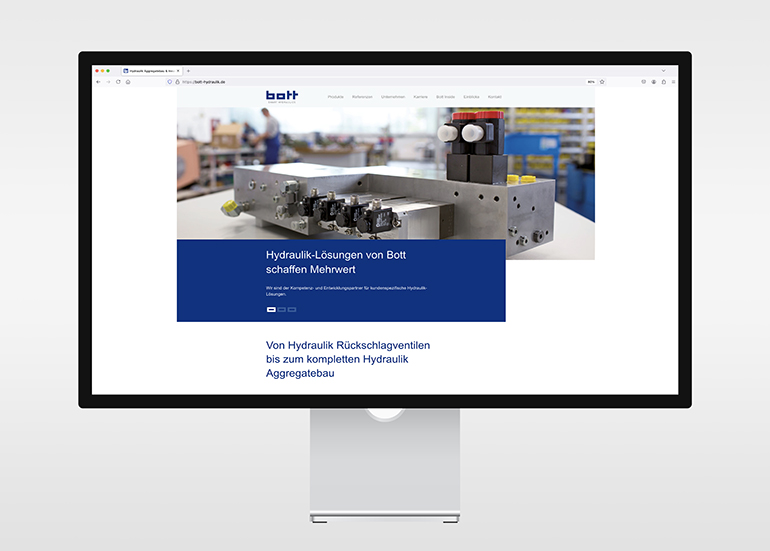Open the Unternehmen navigation menu item
Viewport: 770px width, 551px height.
tap(393, 97)
